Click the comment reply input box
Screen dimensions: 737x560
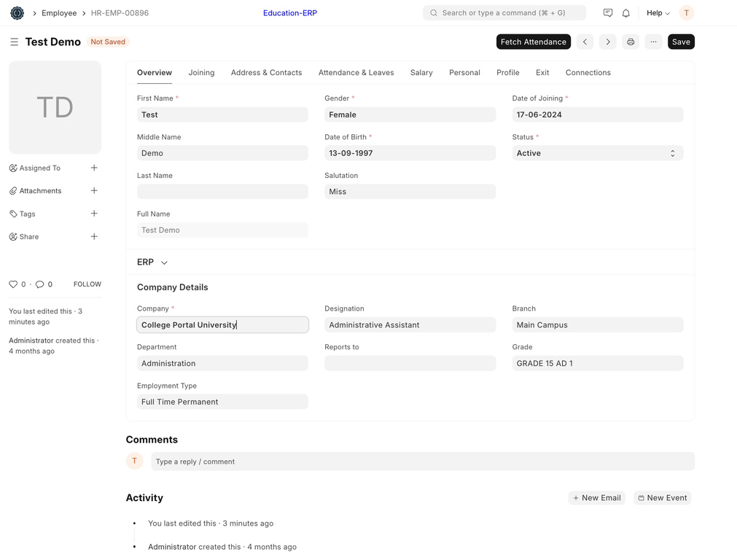click(422, 462)
